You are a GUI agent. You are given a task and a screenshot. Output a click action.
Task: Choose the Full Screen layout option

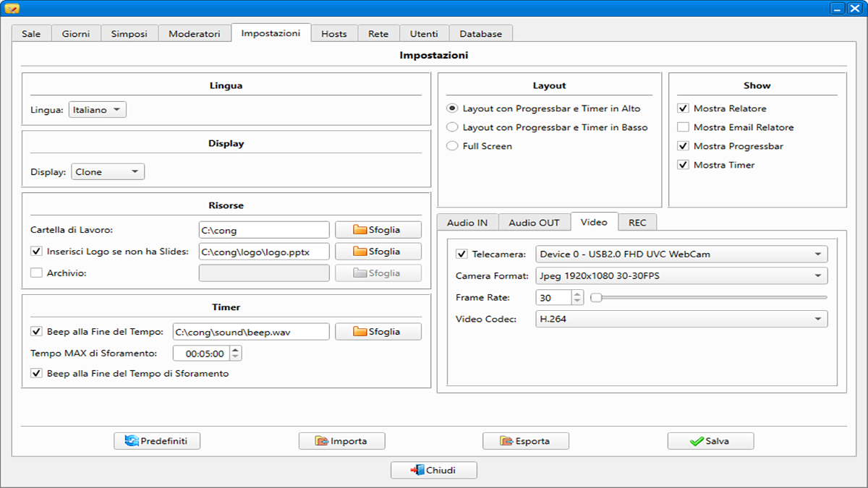(x=452, y=146)
